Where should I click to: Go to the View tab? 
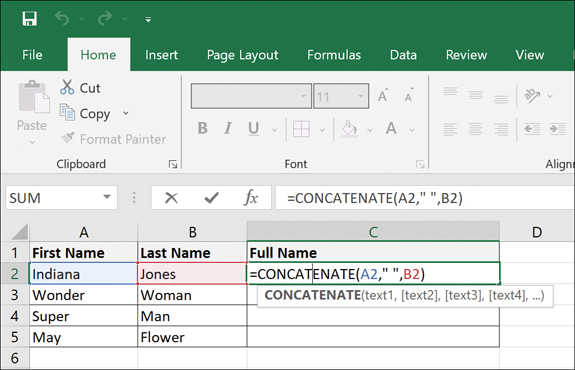530,55
